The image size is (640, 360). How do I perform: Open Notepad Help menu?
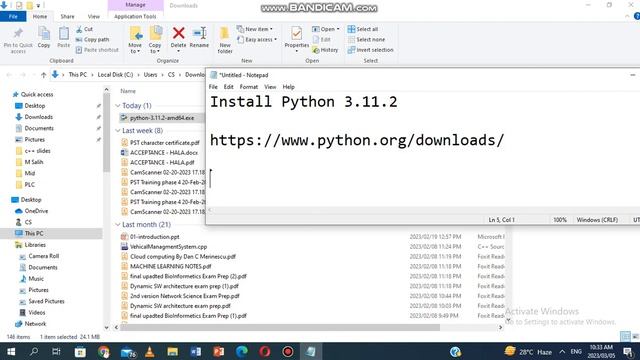[x=289, y=87]
